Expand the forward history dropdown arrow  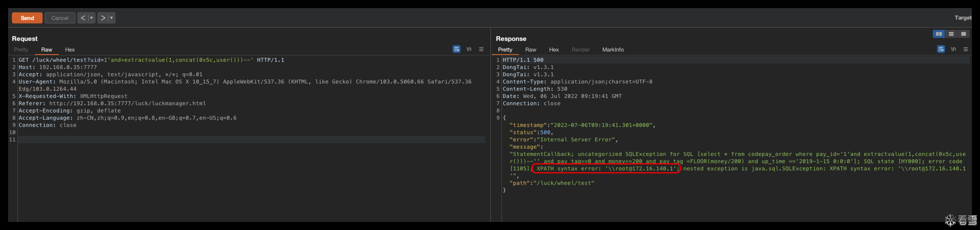pyautogui.click(x=112, y=18)
